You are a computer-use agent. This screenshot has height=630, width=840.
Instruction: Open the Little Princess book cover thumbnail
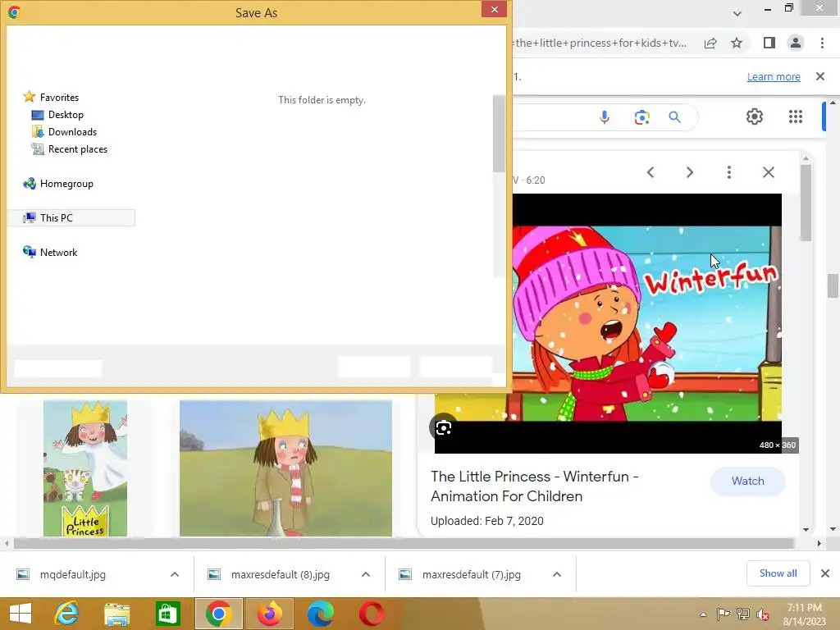tap(85, 468)
